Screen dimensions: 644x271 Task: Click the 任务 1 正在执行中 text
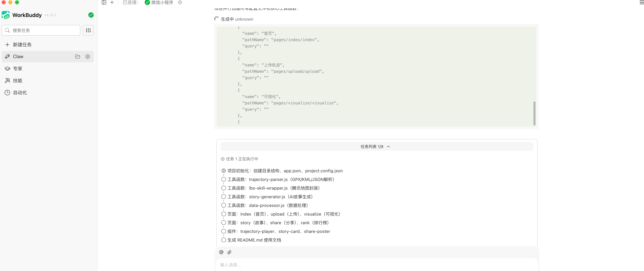(x=242, y=159)
